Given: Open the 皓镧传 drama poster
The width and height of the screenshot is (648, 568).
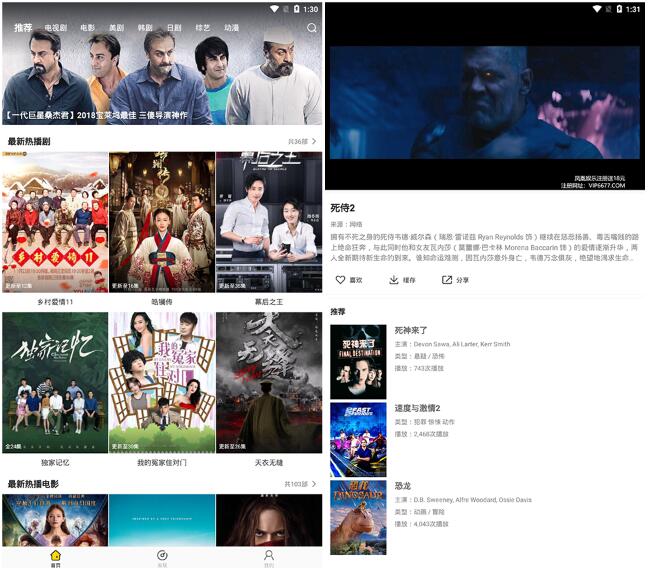Looking at the screenshot, I should click(x=162, y=222).
